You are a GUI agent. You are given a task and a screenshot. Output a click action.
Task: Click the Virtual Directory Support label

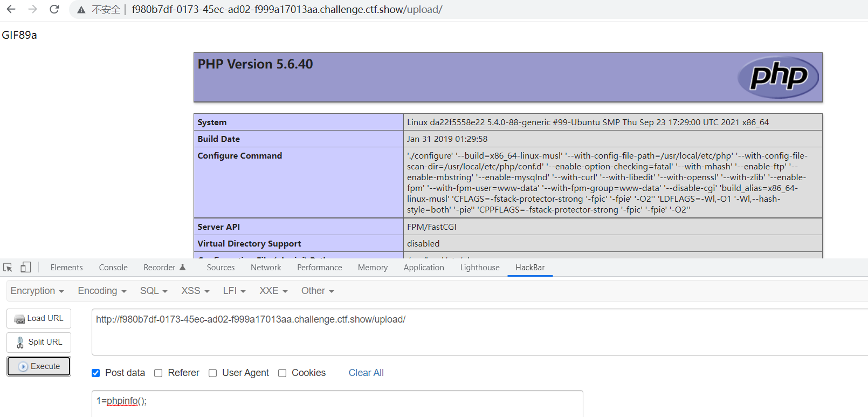click(249, 244)
